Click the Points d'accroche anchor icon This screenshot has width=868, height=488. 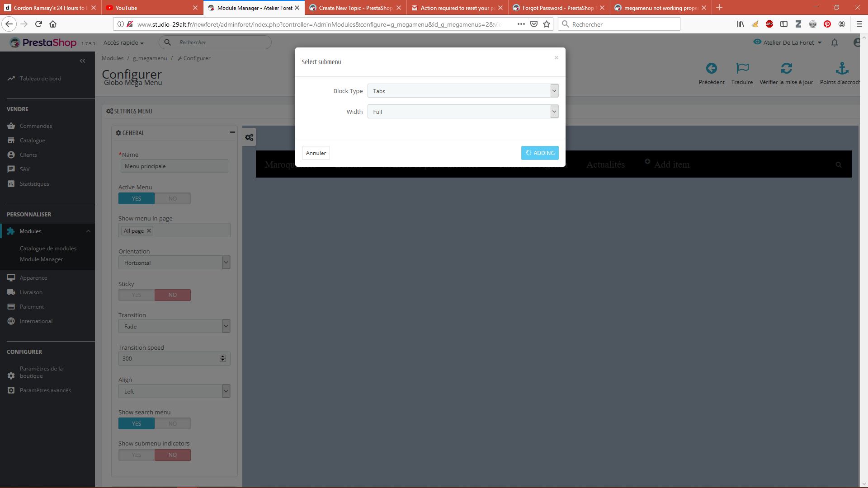842,69
